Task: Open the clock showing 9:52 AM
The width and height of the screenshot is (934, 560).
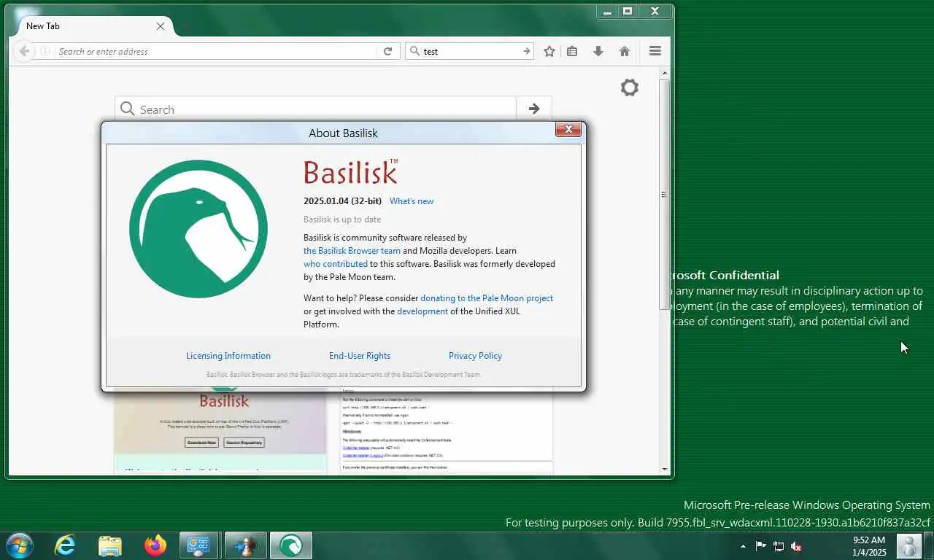Action: (869, 546)
